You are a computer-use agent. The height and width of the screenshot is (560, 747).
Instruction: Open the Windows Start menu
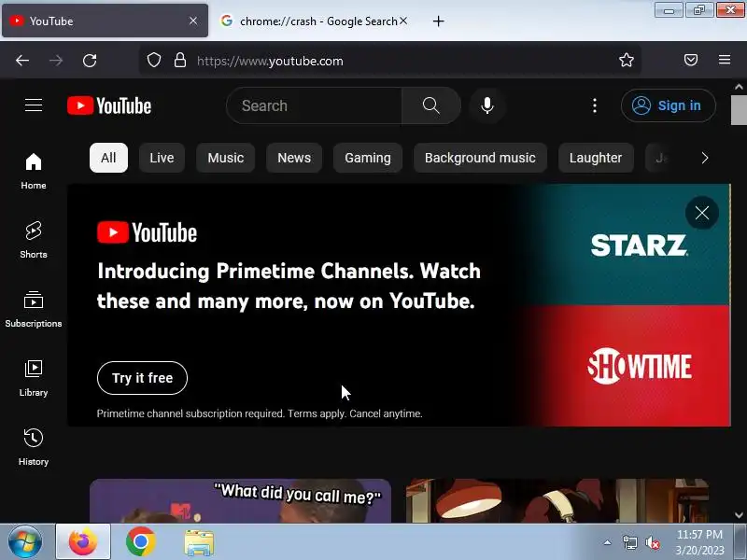[x=25, y=542]
